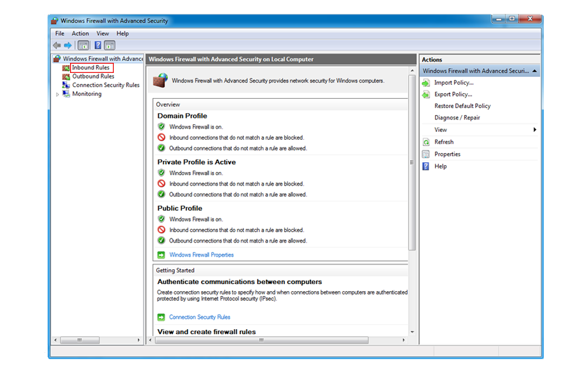Toggle the Action pane toolbar icon
This screenshot has height=373, width=588.
[x=109, y=45]
